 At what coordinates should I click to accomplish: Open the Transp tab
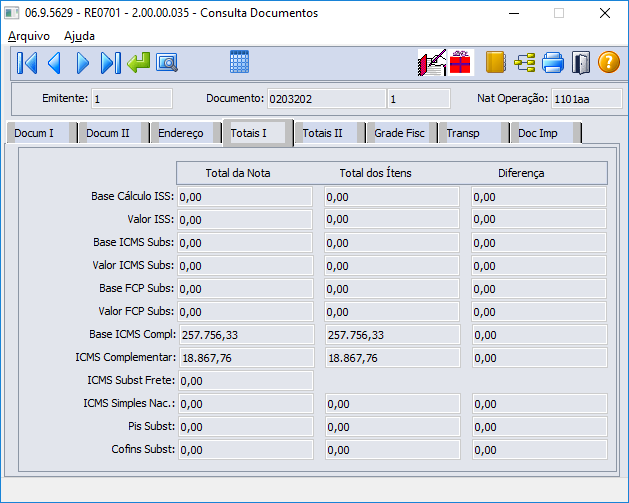pyautogui.click(x=473, y=133)
